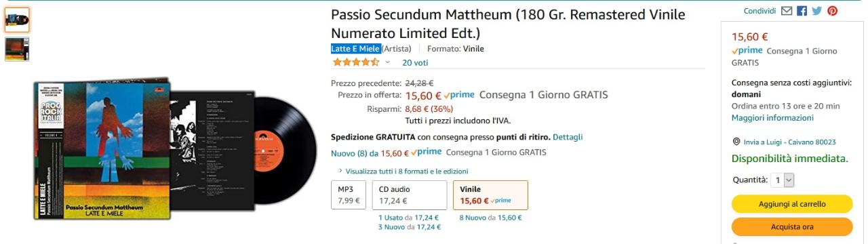868x244 pixels.
Task: Select the first product thumbnail
Action: point(17,20)
